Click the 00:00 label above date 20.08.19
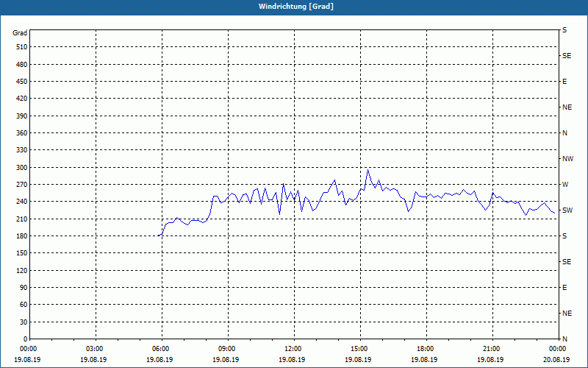This screenshot has height=368, width=588. [x=557, y=349]
